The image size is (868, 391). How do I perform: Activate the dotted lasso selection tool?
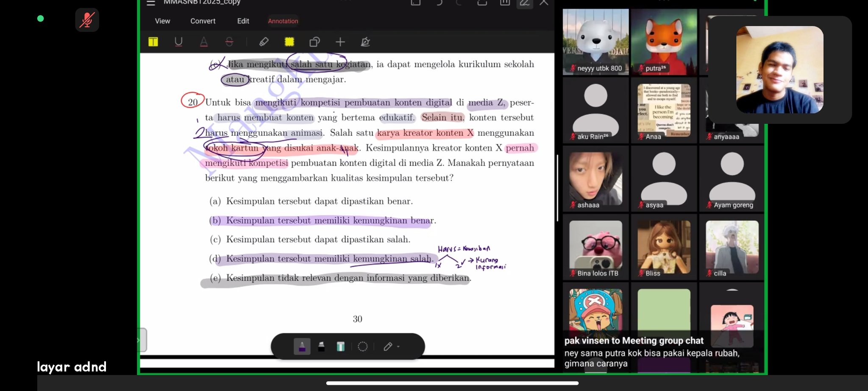click(x=363, y=346)
